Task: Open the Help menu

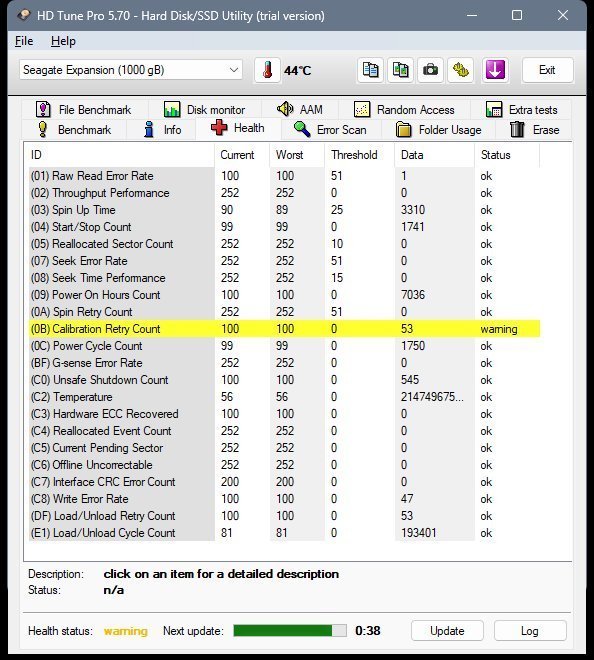Action: click(63, 41)
